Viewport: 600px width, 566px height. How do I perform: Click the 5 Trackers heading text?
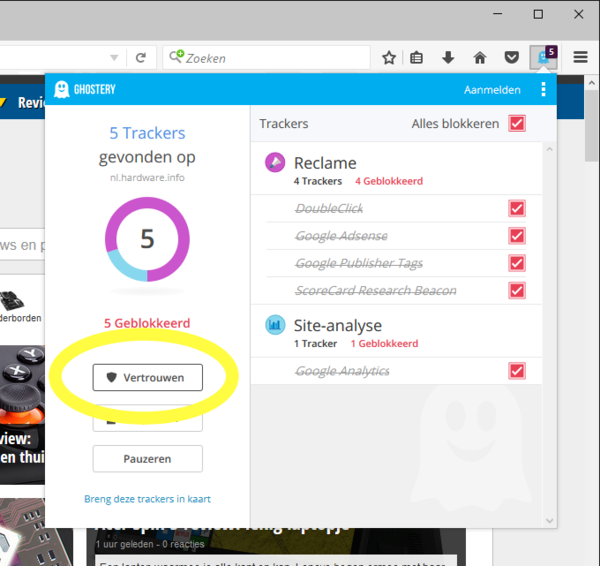(147, 133)
